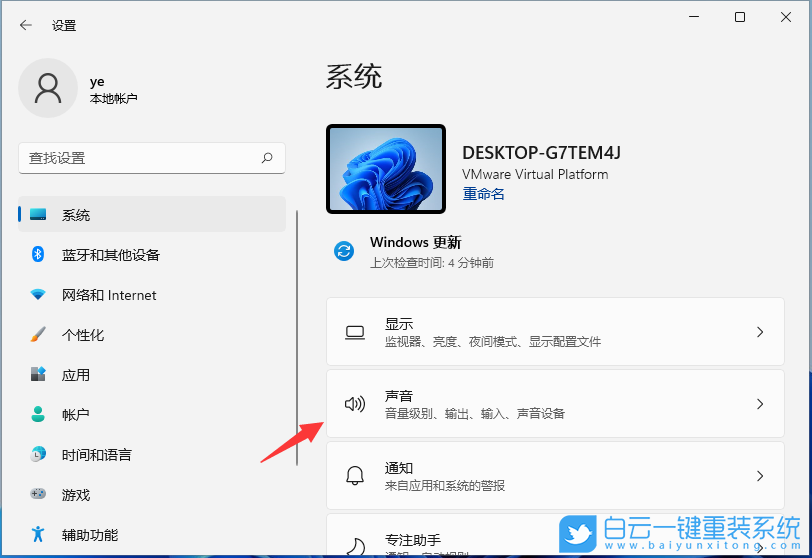812x558 pixels.
Task: Click the Windows Update refresh icon
Action: coord(344,251)
